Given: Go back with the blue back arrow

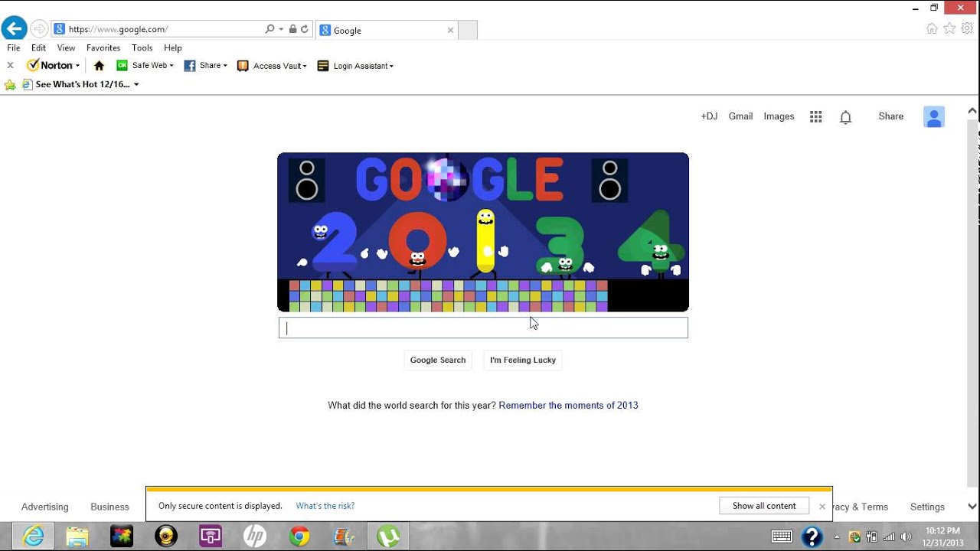Looking at the screenshot, I should coord(14,28).
